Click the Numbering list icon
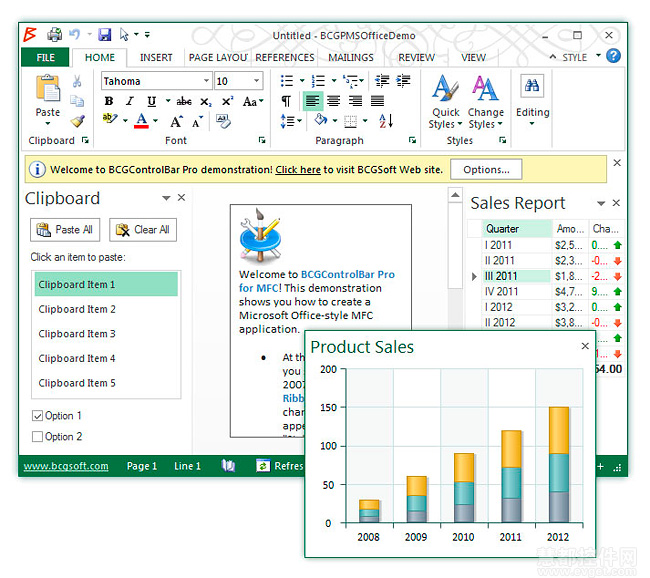650x578 pixels. [x=318, y=80]
